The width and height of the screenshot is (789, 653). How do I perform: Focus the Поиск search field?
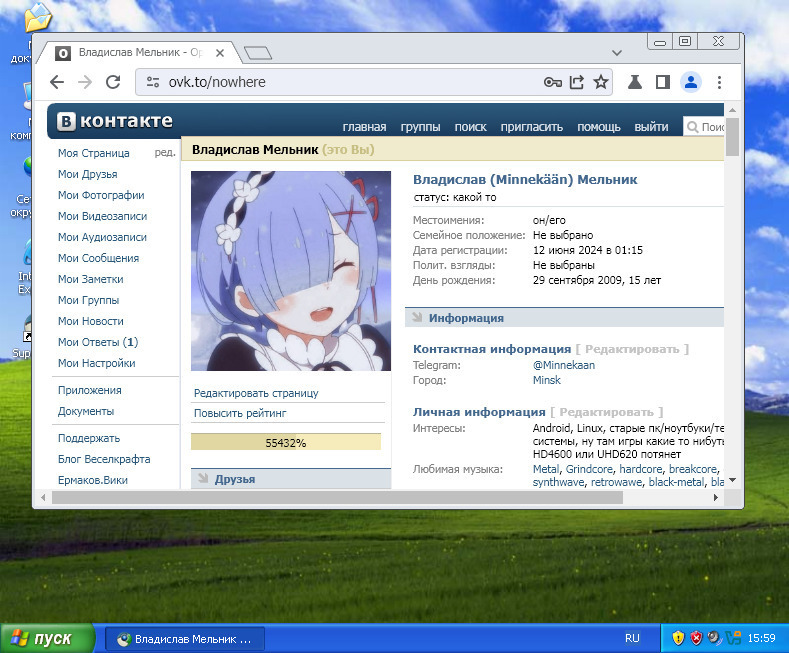point(704,127)
